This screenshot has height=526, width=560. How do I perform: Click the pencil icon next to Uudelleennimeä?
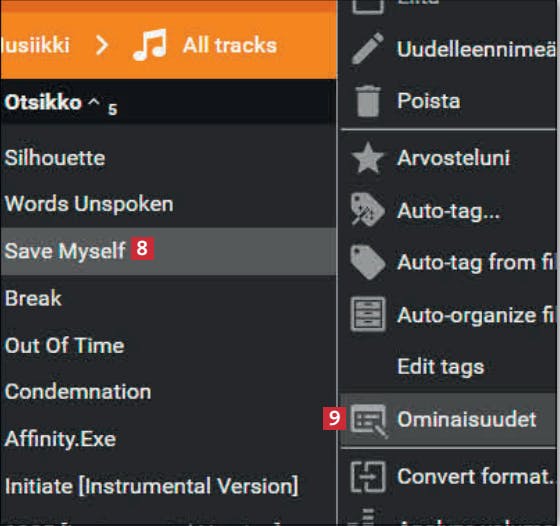368,48
